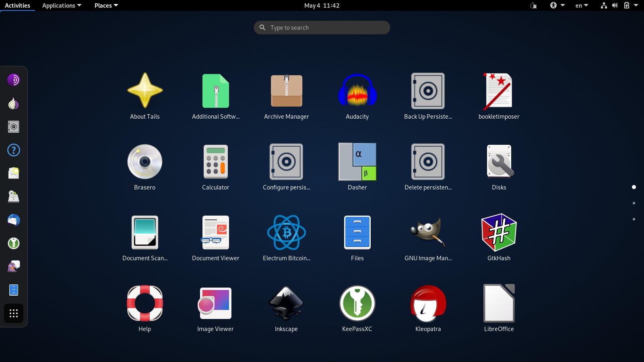The height and width of the screenshot is (362, 644).
Task: Click the network connection icon in top bar
Action: coord(604,6)
